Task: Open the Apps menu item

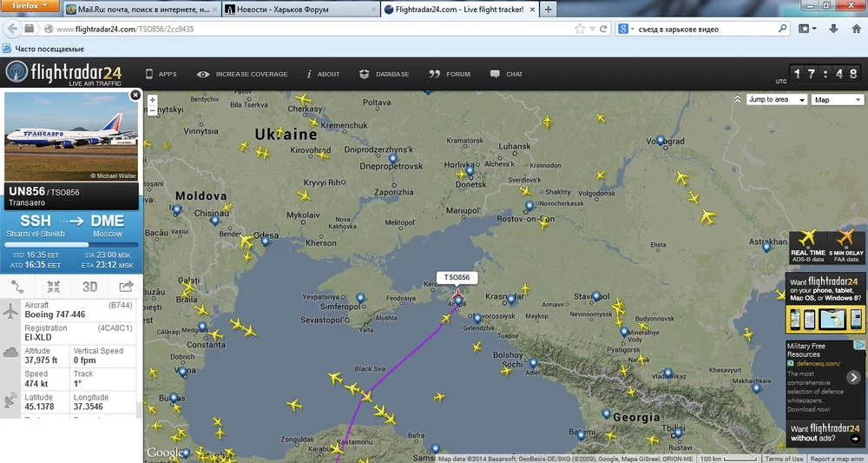Action: (161, 74)
